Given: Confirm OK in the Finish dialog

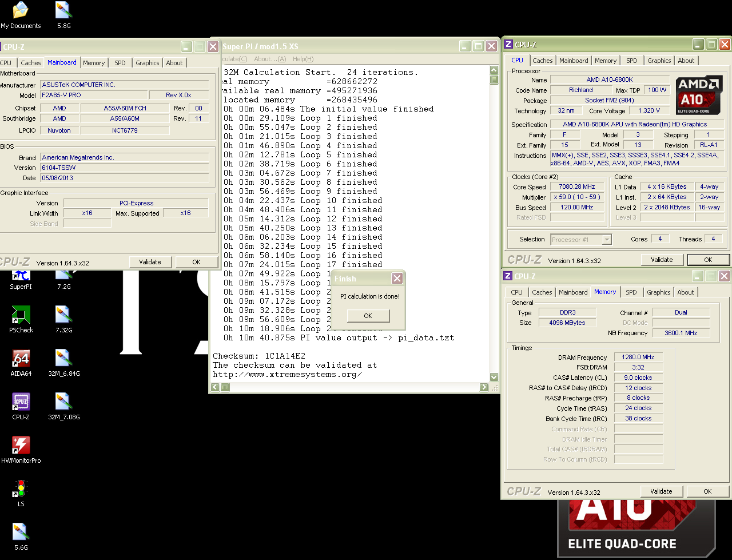Looking at the screenshot, I should click(x=368, y=316).
